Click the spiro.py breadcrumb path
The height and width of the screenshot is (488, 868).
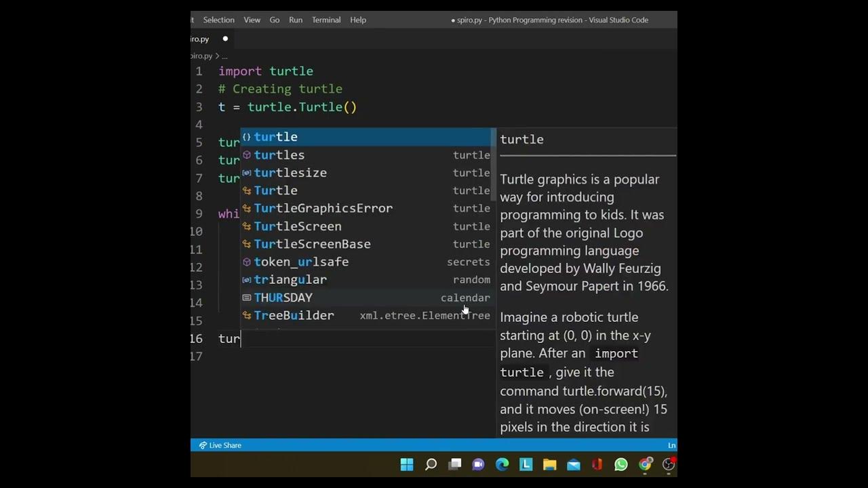click(201, 56)
